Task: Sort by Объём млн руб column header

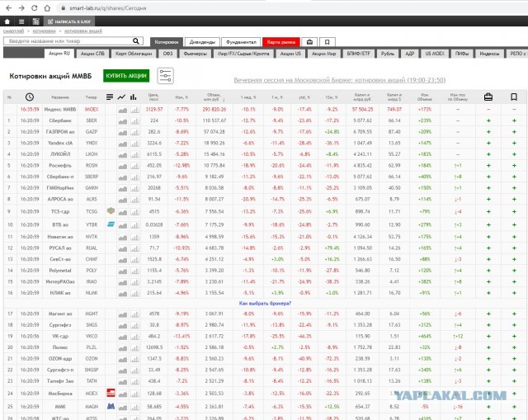Action: coord(214,97)
